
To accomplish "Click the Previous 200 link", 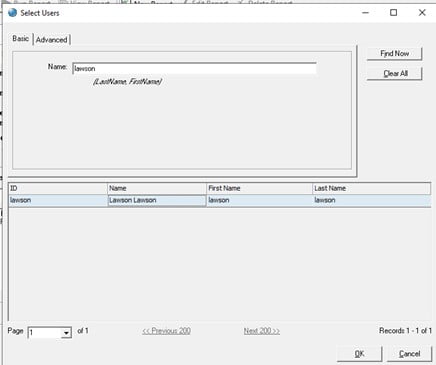I will pos(166,331).
